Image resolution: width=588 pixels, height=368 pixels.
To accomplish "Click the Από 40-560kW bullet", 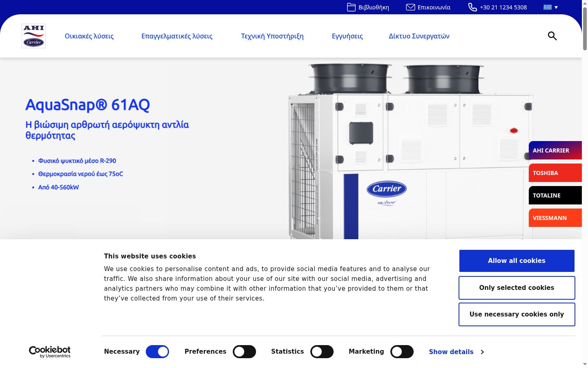I will 58,187.
